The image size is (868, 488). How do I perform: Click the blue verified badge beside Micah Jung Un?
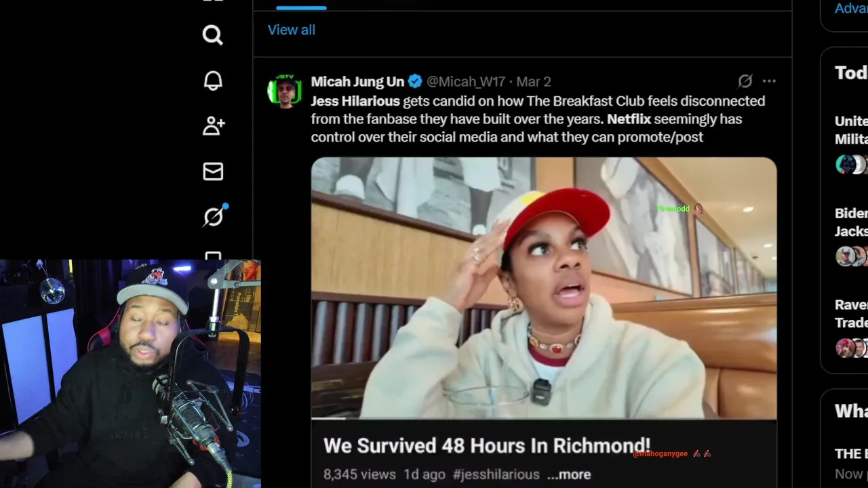415,81
